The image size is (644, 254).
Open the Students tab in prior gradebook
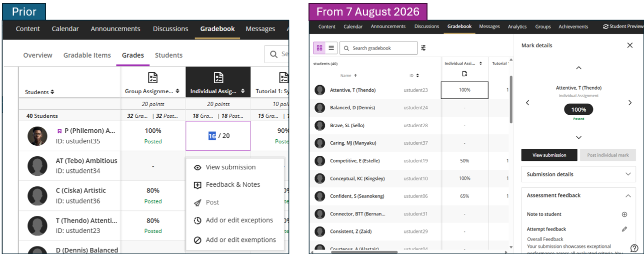(168, 55)
